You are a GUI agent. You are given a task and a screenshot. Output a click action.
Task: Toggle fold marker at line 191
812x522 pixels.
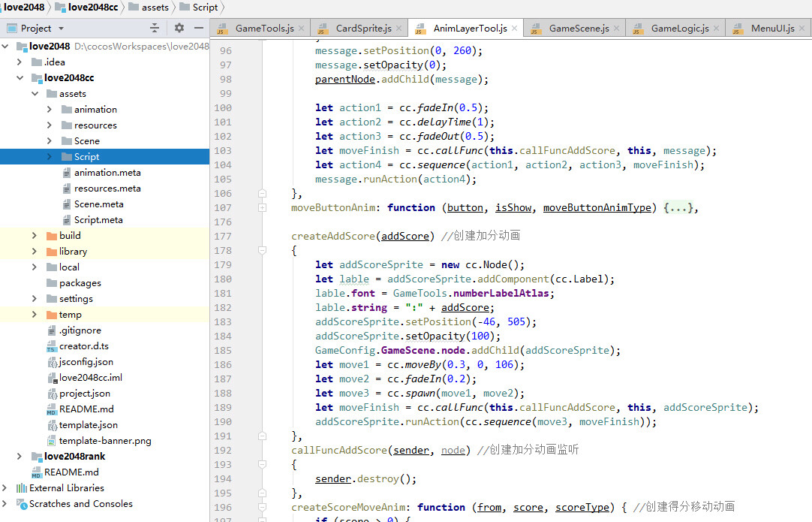[x=263, y=436]
